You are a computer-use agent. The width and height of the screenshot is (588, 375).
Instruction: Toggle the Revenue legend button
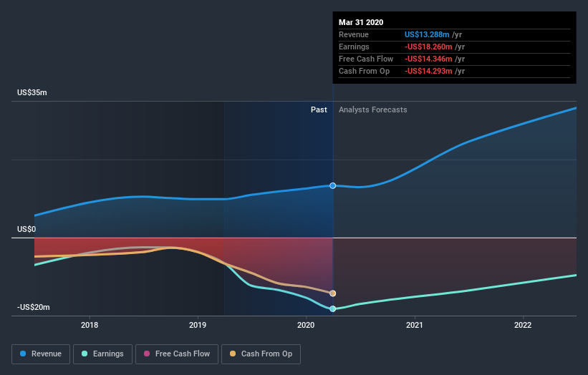41,354
